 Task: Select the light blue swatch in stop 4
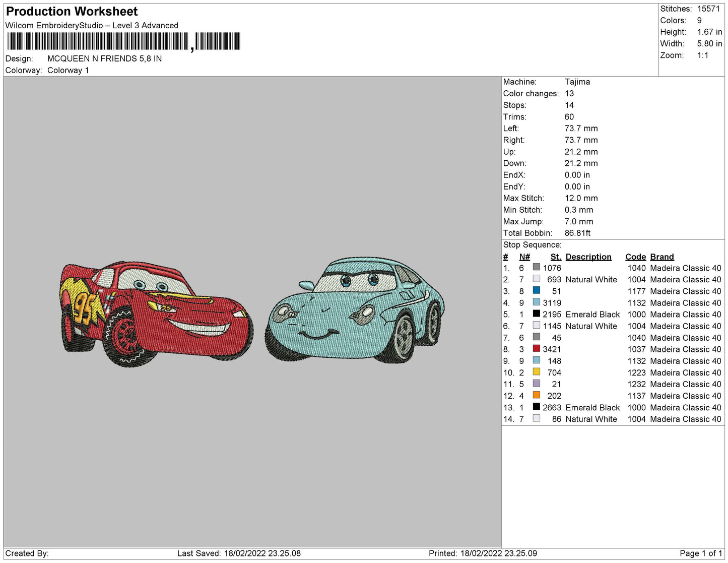coord(536,302)
